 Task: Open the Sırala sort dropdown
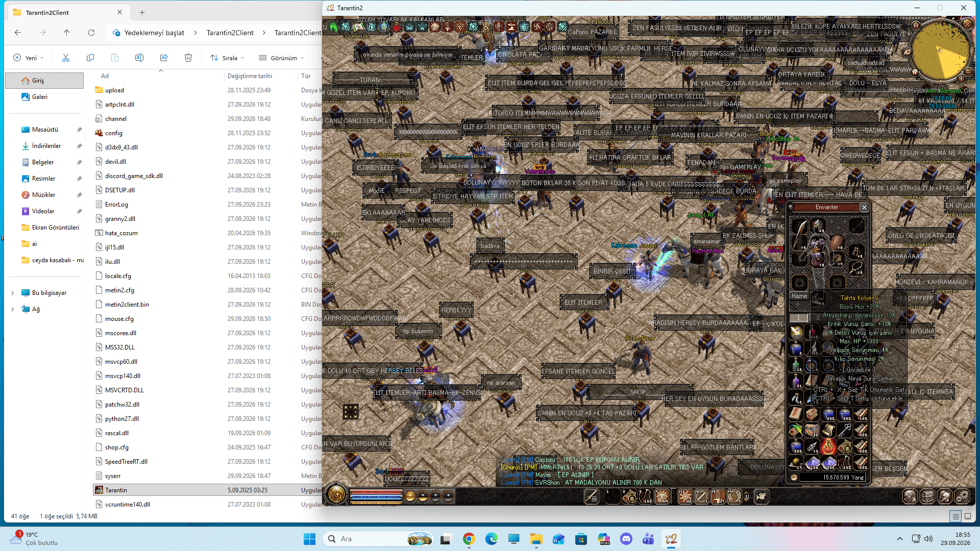click(x=228, y=58)
